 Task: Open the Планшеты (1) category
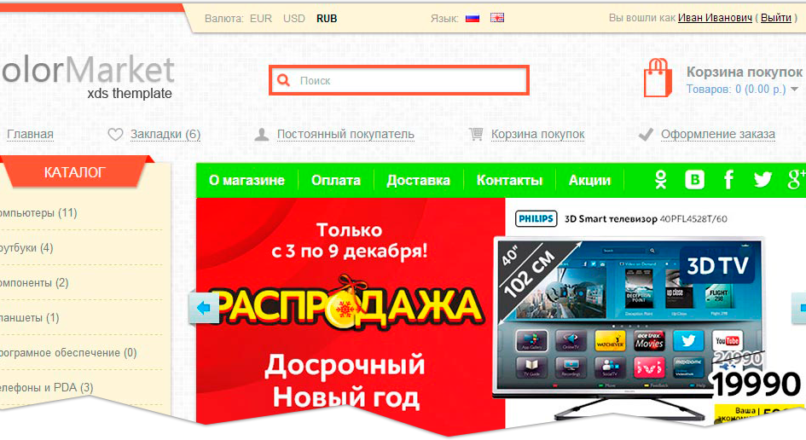click(x=29, y=318)
